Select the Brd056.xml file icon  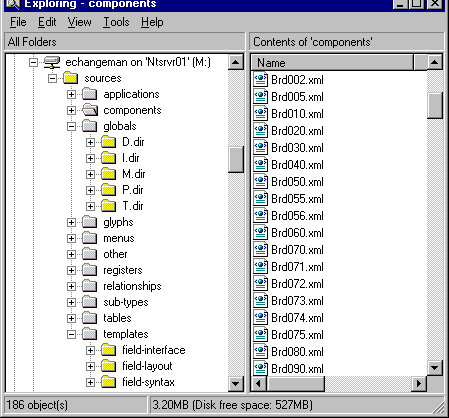pyautogui.click(x=260, y=216)
